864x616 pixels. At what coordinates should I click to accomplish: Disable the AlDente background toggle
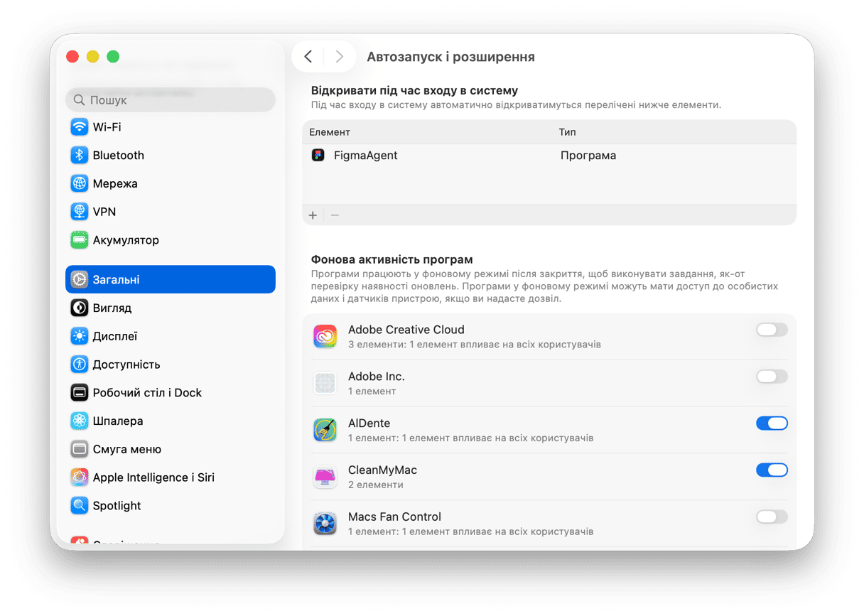coord(772,423)
